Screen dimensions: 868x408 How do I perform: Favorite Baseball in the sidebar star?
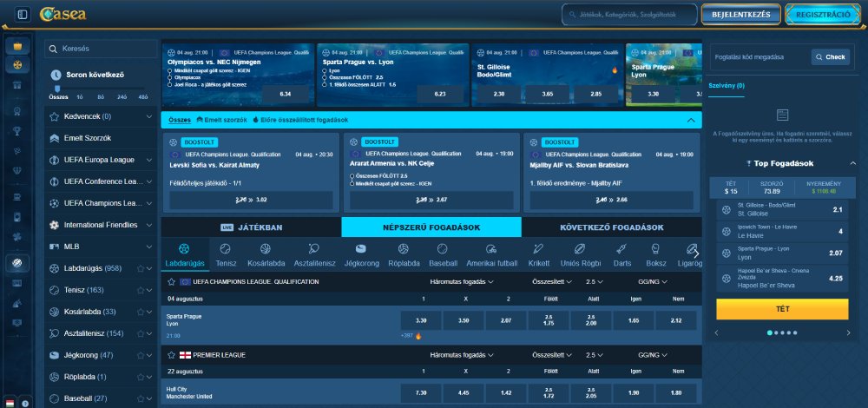point(141,398)
